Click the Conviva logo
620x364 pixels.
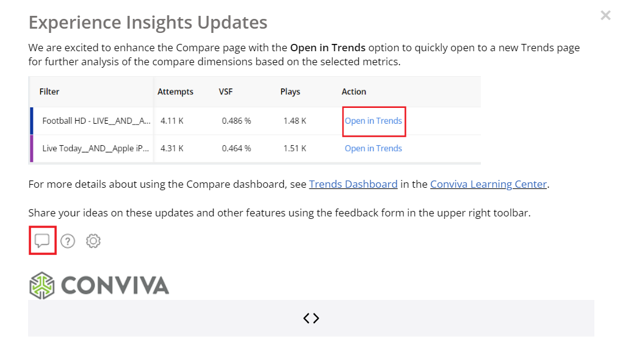pyautogui.click(x=99, y=285)
